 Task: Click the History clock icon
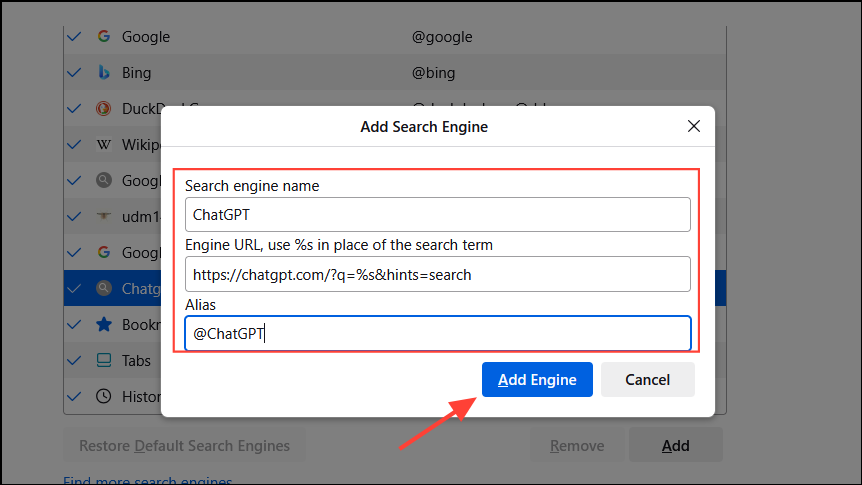coord(104,397)
